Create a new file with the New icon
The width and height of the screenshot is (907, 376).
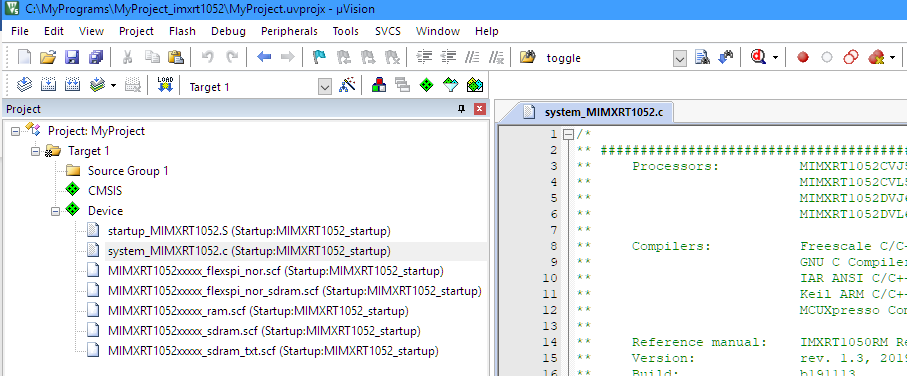click(x=24, y=57)
